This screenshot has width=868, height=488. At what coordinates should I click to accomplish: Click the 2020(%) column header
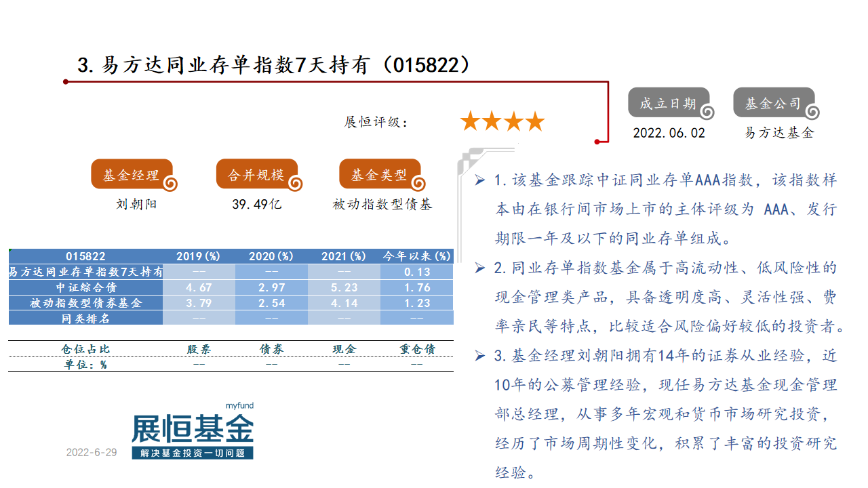(x=271, y=256)
